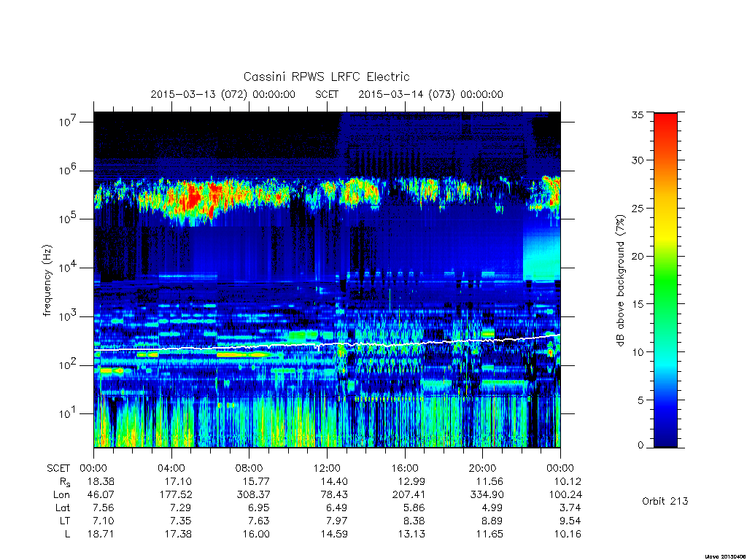This screenshot has width=747, height=560.
Task: Click the spectrogram plot area
Action: pos(327,280)
